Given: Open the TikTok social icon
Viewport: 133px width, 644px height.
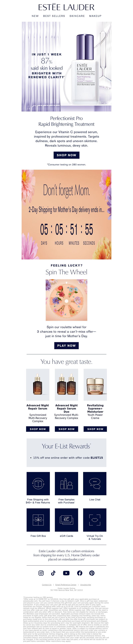Looking at the screenshot, I should [53, 573].
